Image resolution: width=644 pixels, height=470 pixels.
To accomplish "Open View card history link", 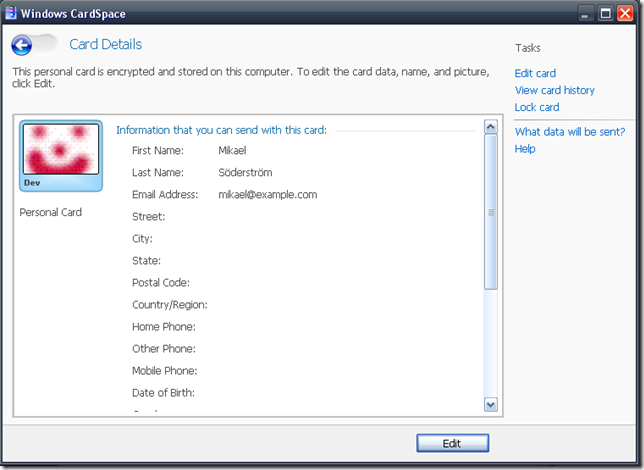I will point(554,90).
